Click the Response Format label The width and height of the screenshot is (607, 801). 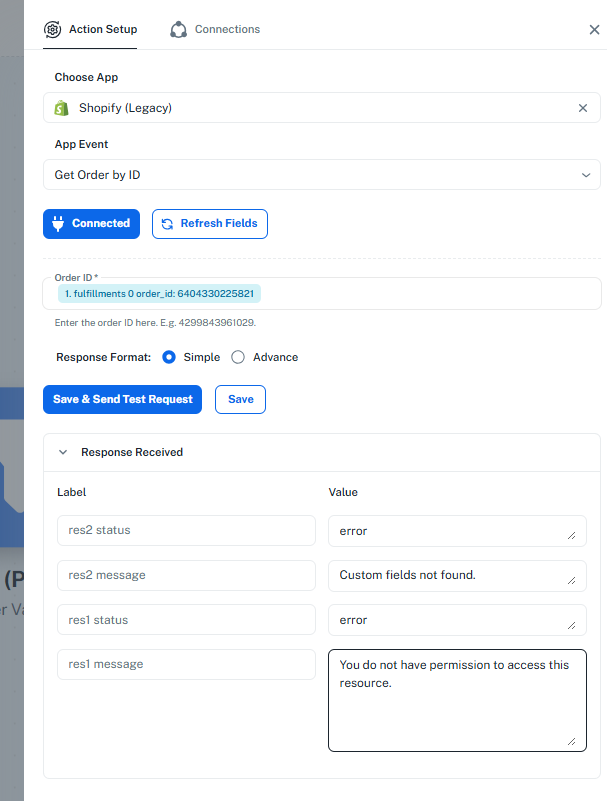click(104, 357)
